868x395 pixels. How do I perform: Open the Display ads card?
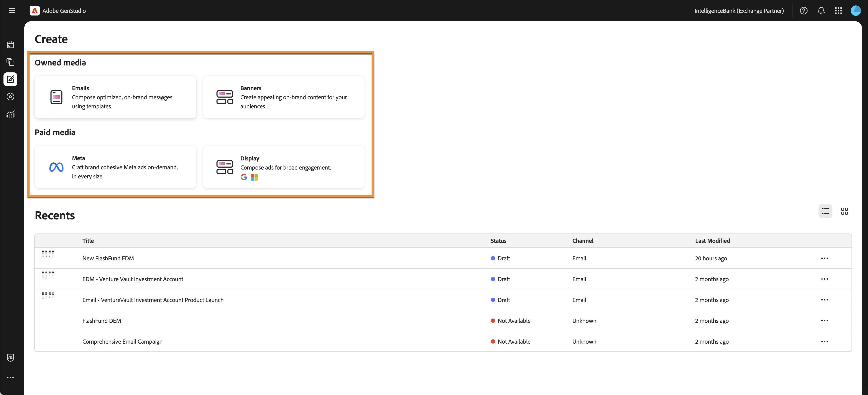click(283, 167)
